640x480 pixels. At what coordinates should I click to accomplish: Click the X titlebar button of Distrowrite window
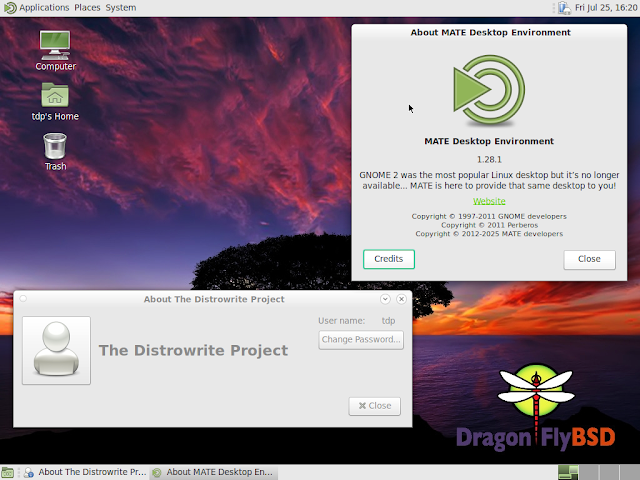coord(401,299)
